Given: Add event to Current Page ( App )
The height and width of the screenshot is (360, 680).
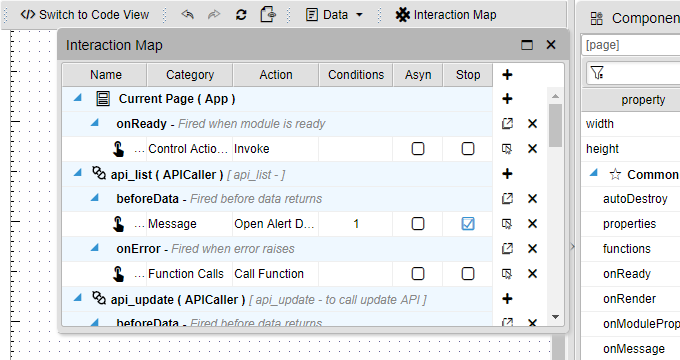Looking at the screenshot, I should pos(507,99).
